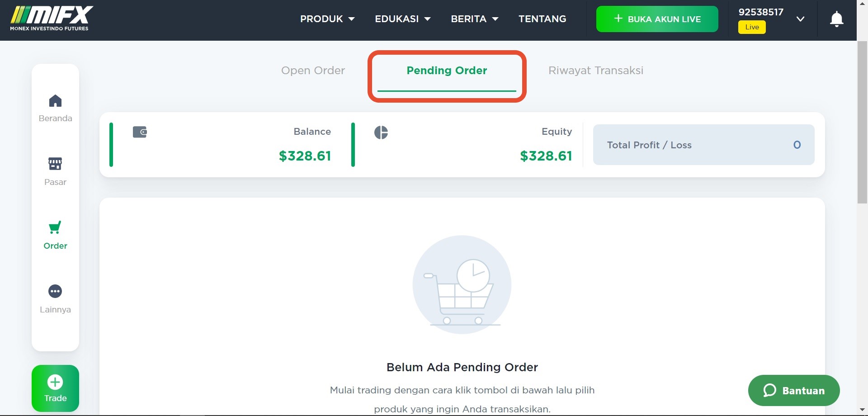This screenshot has height=416, width=868.
Task: Expand the EDUKASI dropdown menu
Action: pyautogui.click(x=402, y=19)
